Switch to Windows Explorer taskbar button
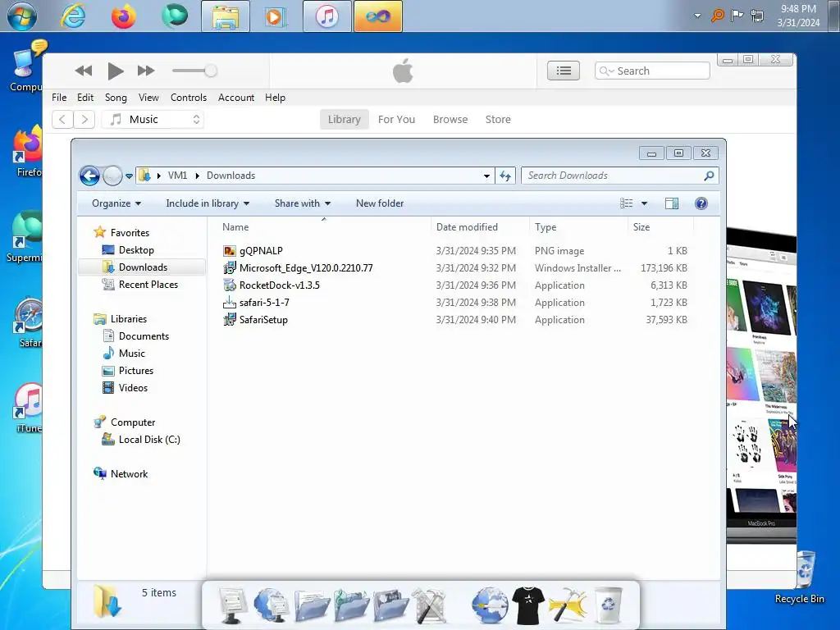840x630 pixels. pyautogui.click(x=226, y=16)
